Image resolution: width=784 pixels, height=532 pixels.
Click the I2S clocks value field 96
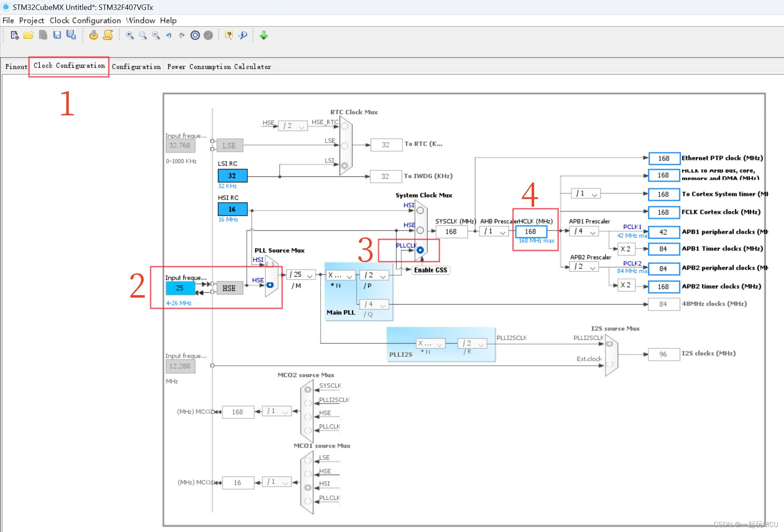pos(663,354)
